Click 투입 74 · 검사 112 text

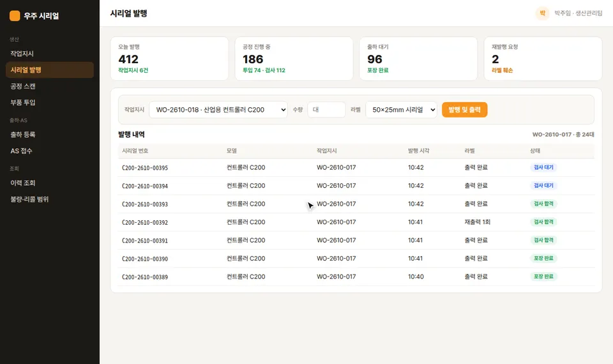(x=264, y=70)
